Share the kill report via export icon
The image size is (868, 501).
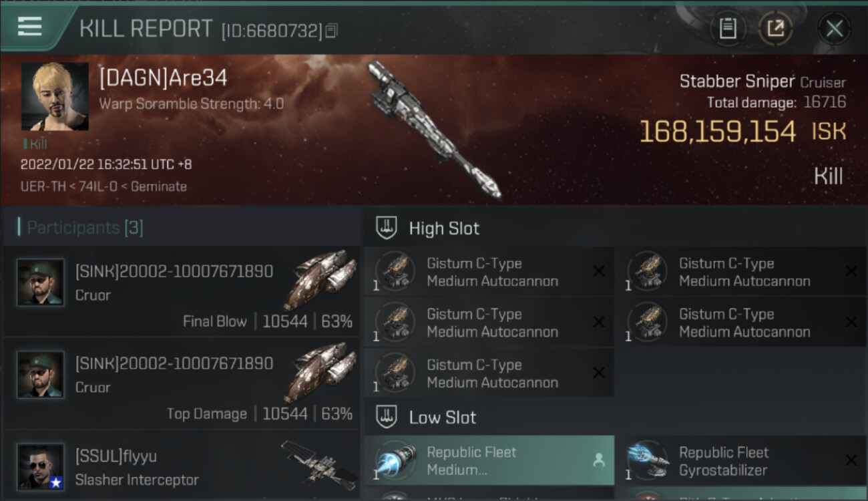(775, 29)
